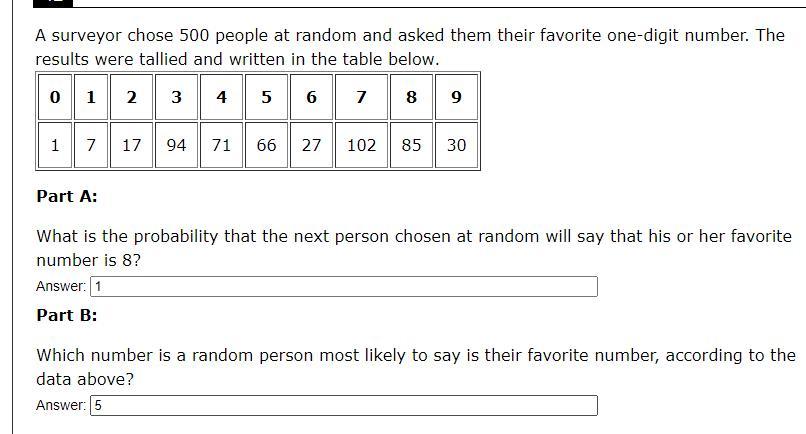806x434 pixels.
Task: Click the Part B heading
Action: pyautogui.click(x=67, y=315)
